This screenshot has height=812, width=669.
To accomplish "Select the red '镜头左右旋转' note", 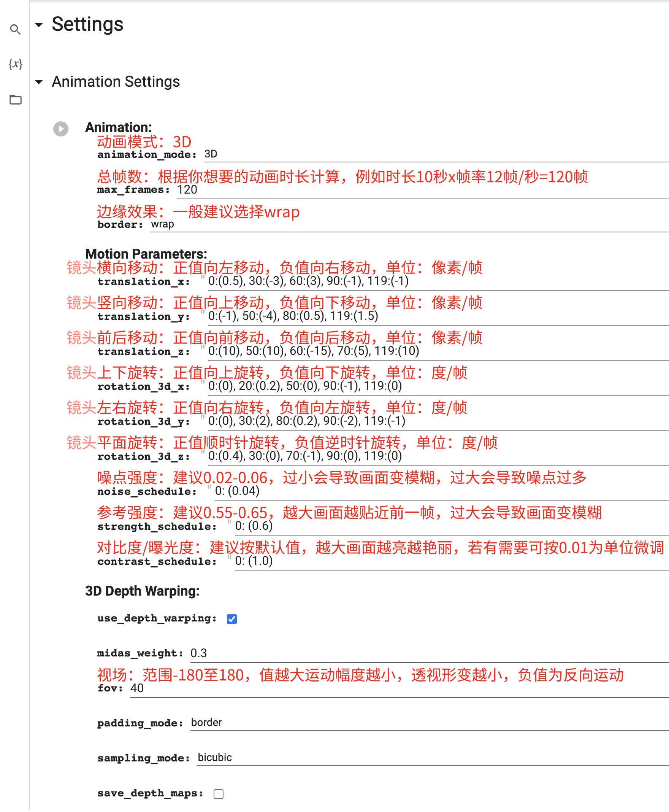I will pyautogui.click(x=267, y=408).
